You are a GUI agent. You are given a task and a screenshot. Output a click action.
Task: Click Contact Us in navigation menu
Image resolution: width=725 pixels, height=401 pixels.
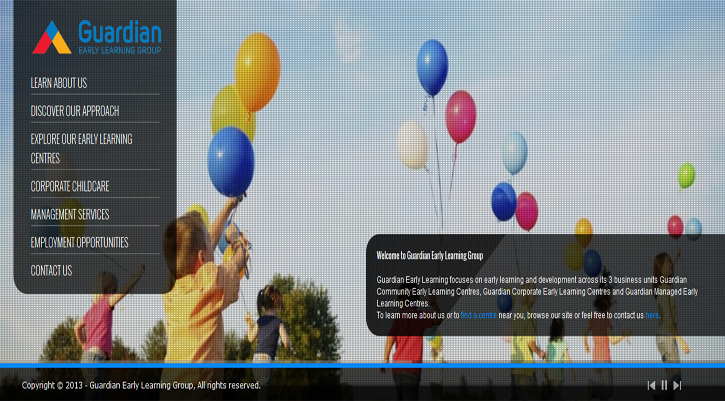point(51,271)
